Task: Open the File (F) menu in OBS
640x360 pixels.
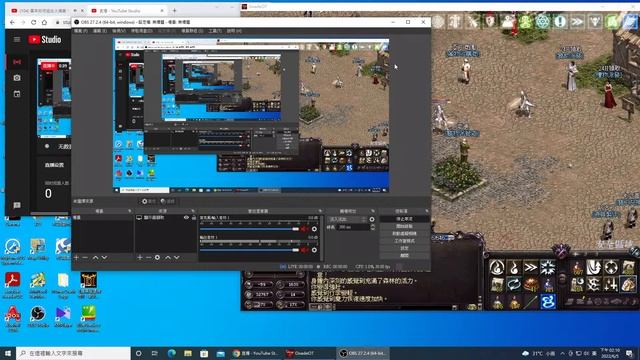Action: tap(80, 31)
